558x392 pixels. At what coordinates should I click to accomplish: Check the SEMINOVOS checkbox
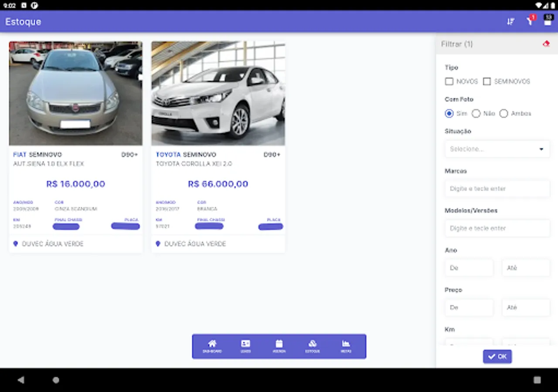coord(487,81)
